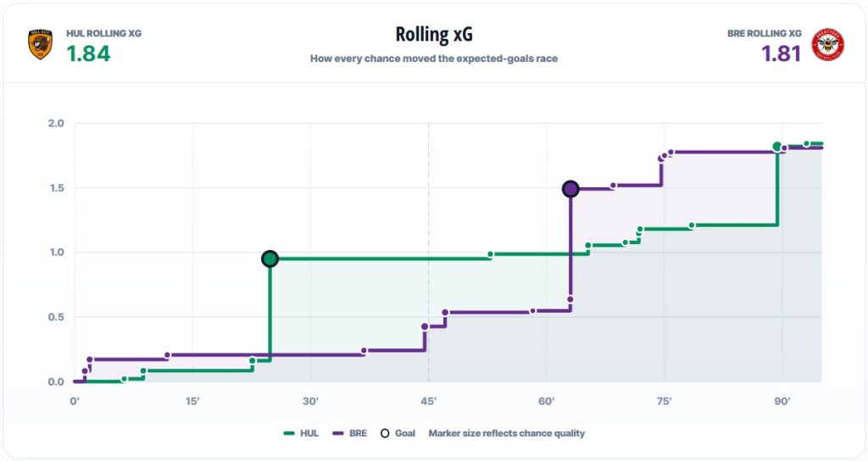Click the Hull City club crest
Image resolution: width=868 pixels, height=461 pixels.
pos(41,45)
